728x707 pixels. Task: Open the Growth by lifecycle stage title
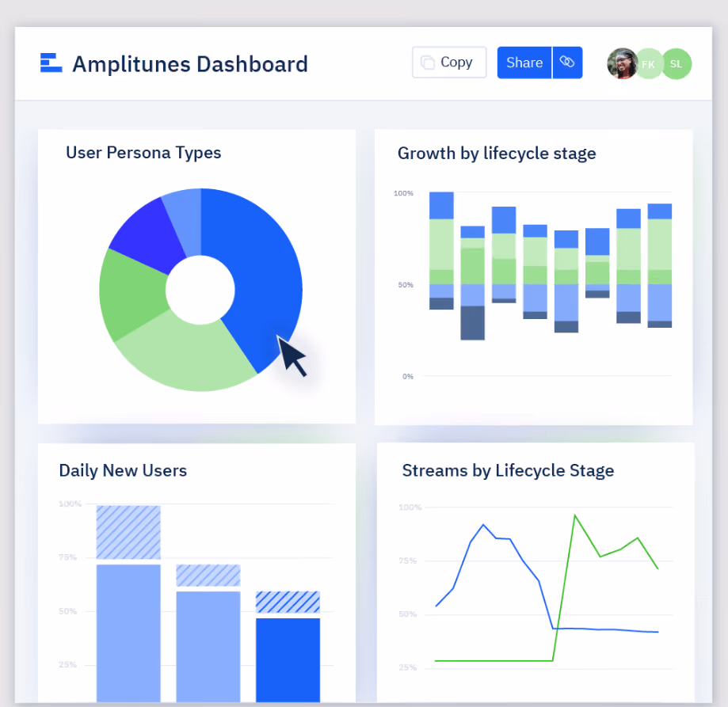point(497,153)
